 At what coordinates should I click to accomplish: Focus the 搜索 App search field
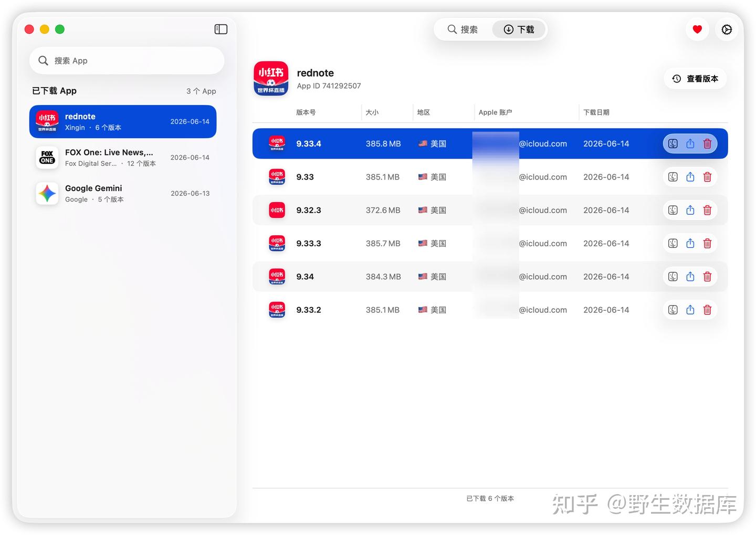[127, 61]
